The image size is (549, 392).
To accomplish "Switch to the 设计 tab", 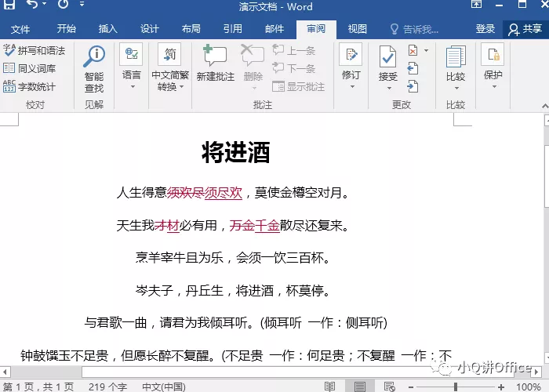I will 150,29.
